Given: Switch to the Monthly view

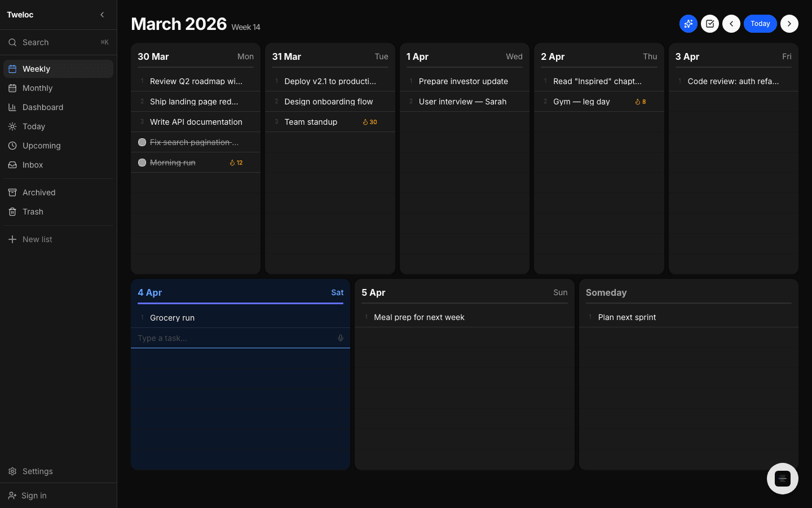Looking at the screenshot, I should 37,88.
